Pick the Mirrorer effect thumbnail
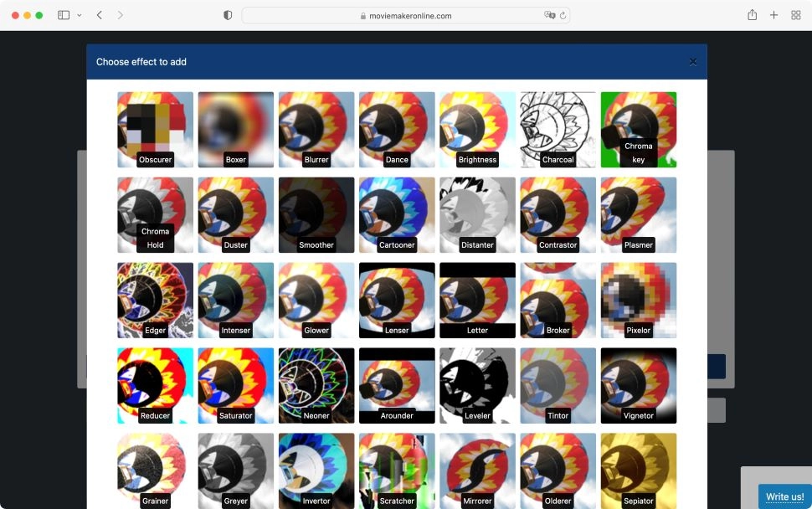This screenshot has width=812, height=509. 477,470
